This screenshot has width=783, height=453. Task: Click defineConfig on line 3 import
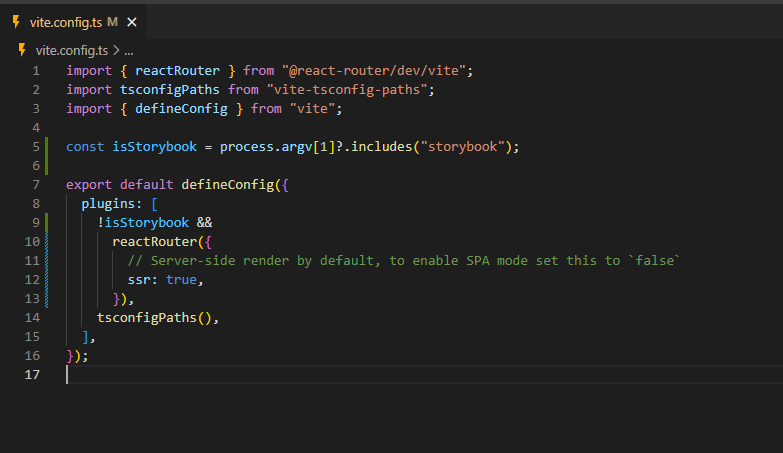[x=181, y=109]
